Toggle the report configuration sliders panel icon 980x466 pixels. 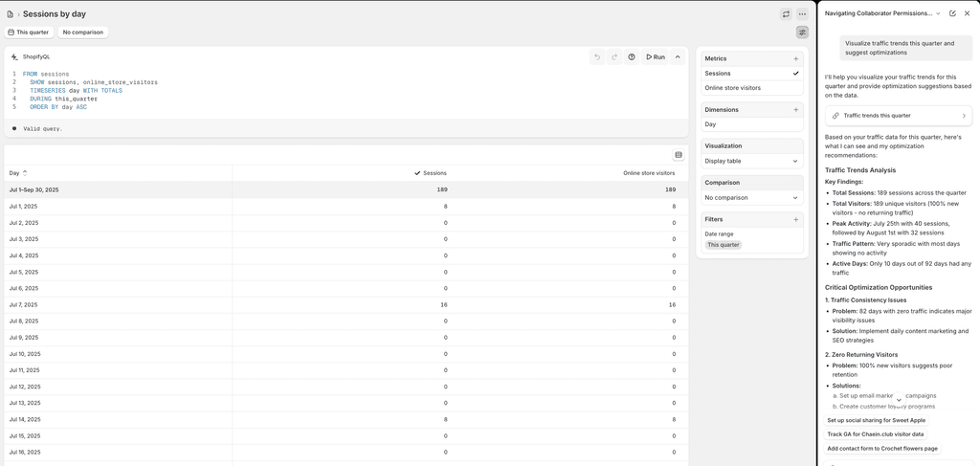pos(802,32)
